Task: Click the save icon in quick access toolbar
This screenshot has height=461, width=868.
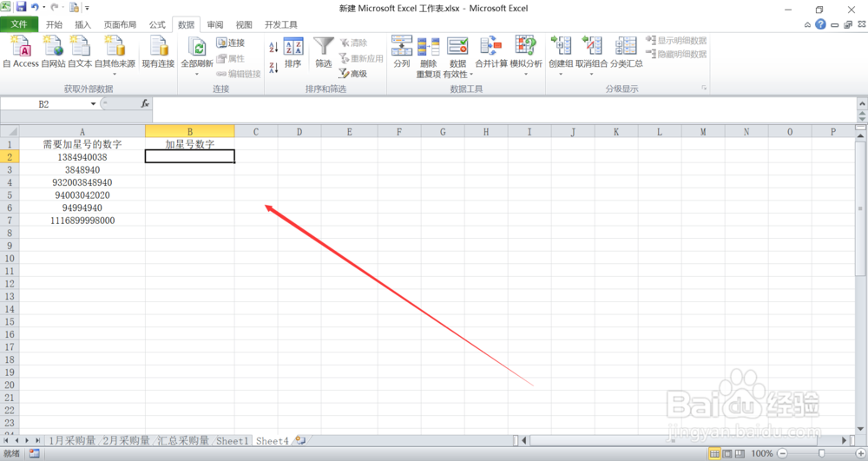Action: pyautogui.click(x=21, y=7)
